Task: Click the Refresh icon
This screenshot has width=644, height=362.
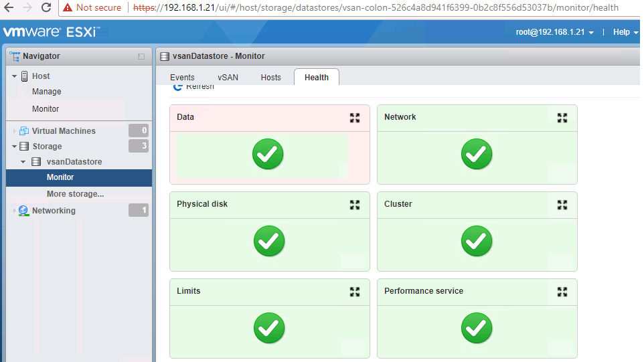Action: 177,87
